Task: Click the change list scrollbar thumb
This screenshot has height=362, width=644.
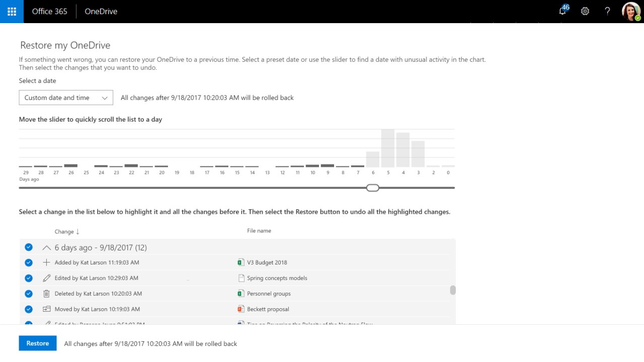Action: click(x=453, y=290)
